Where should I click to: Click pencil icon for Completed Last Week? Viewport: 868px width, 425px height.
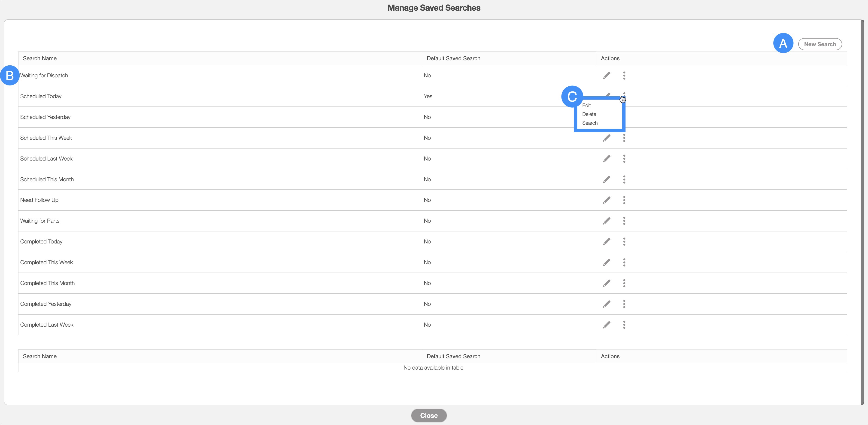(x=607, y=325)
